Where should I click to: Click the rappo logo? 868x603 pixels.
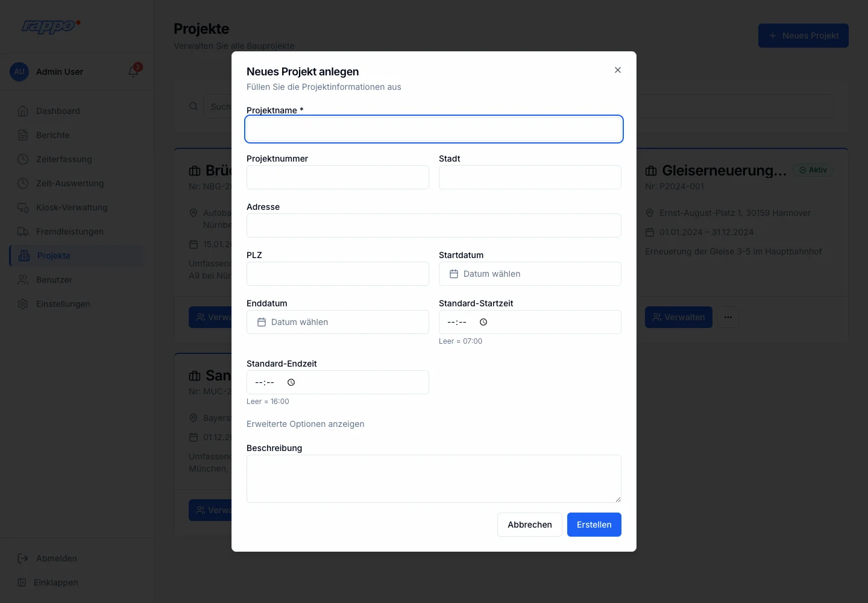tap(51, 26)
